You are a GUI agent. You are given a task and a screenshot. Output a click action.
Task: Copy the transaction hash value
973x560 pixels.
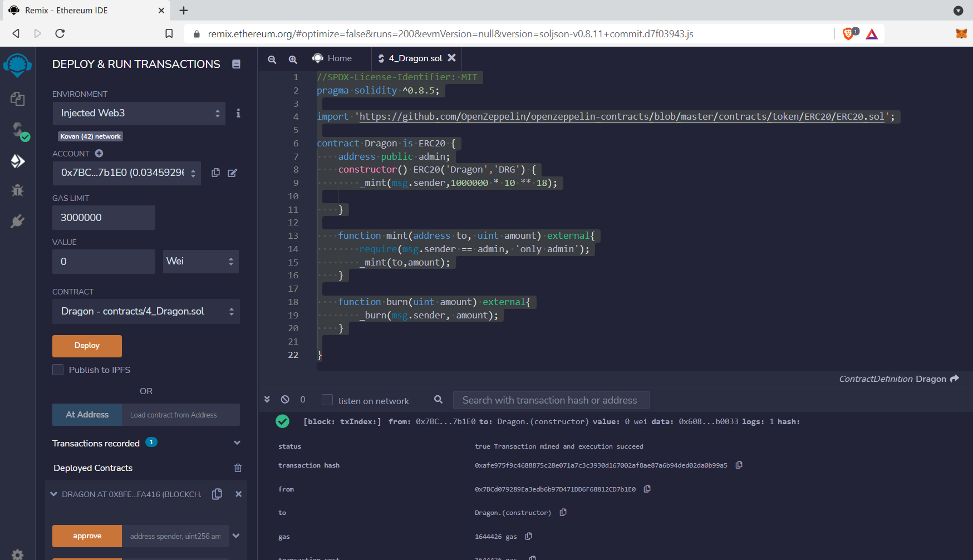pyautogui.click(x=739, y=465)
